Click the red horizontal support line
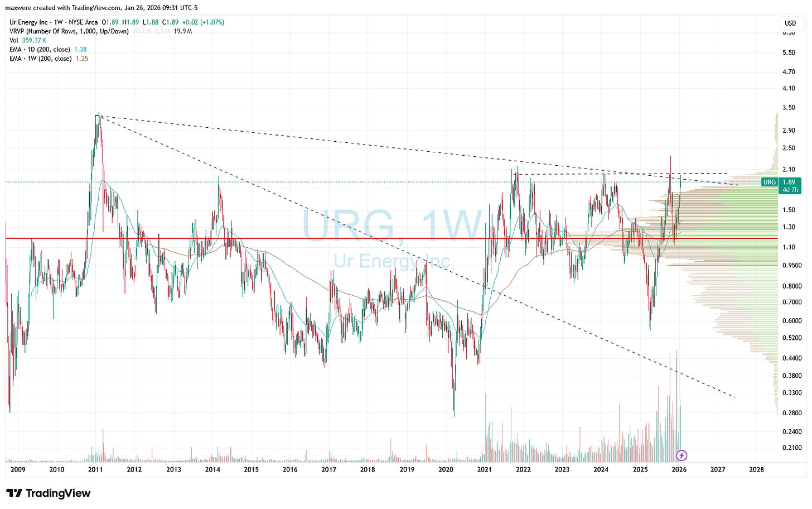 (390, 238)
